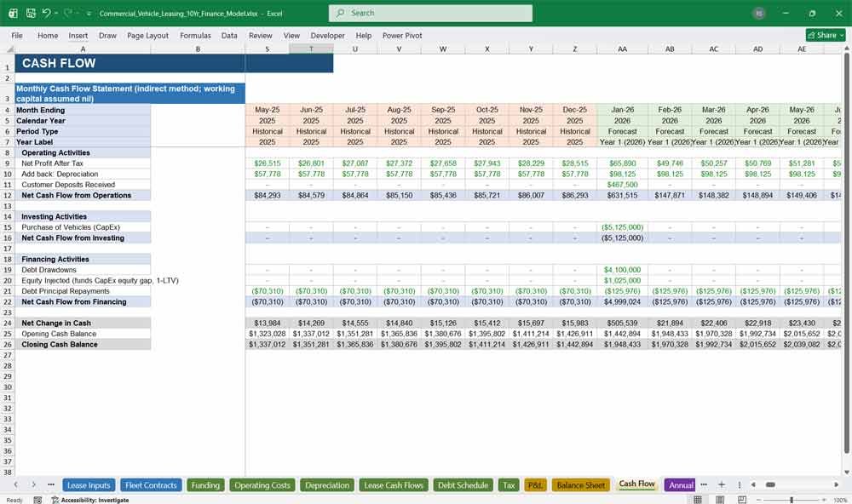Open the File menu
852x504 pixels.
17,35
